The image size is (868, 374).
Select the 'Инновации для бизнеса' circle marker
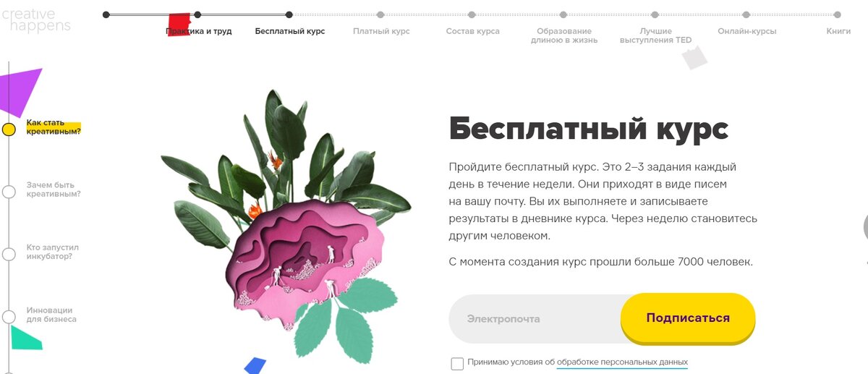click(x=9, y=317)
